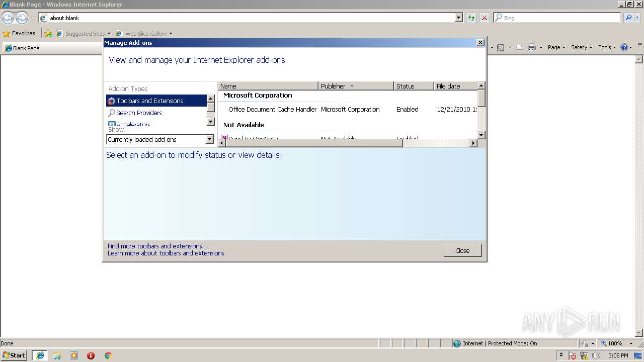Click the Action Center flag tray icon
Screen dimensions: 644x362
pos(573,355)
